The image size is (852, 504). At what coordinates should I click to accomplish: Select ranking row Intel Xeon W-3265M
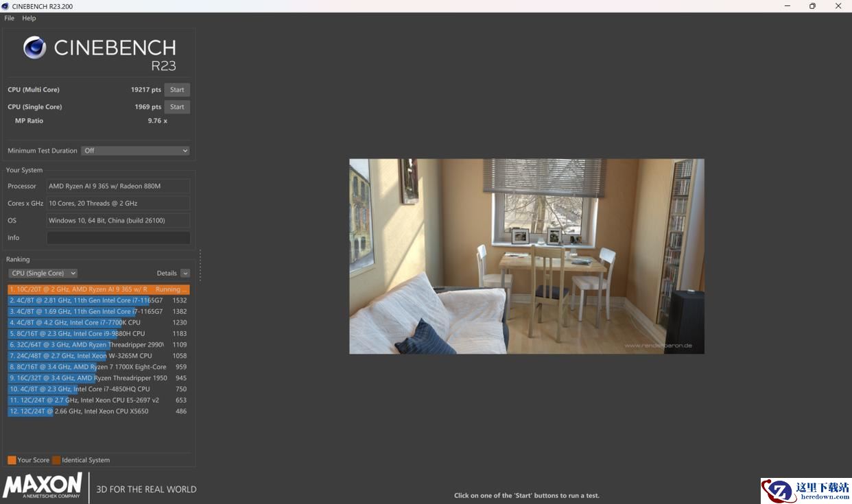click(x=98, y=356)
